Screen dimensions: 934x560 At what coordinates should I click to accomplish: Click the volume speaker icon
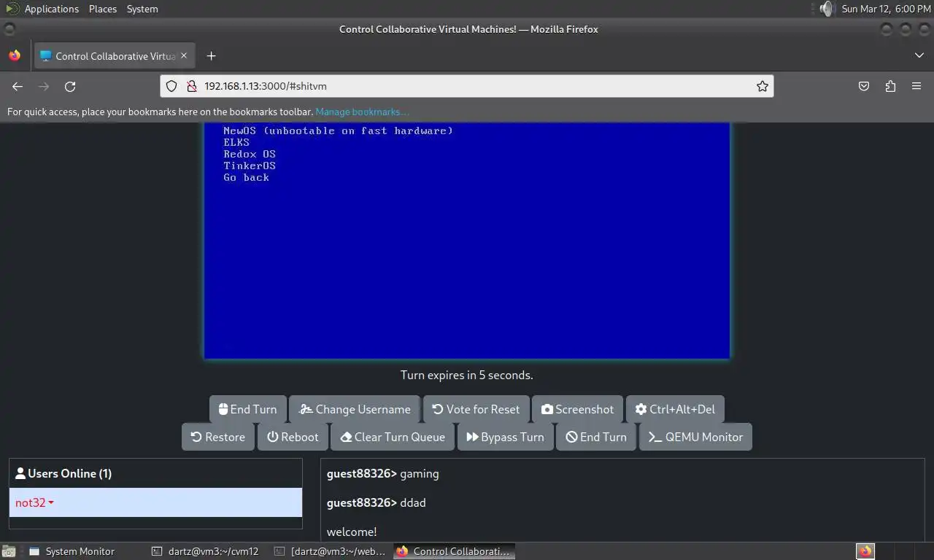825,9
